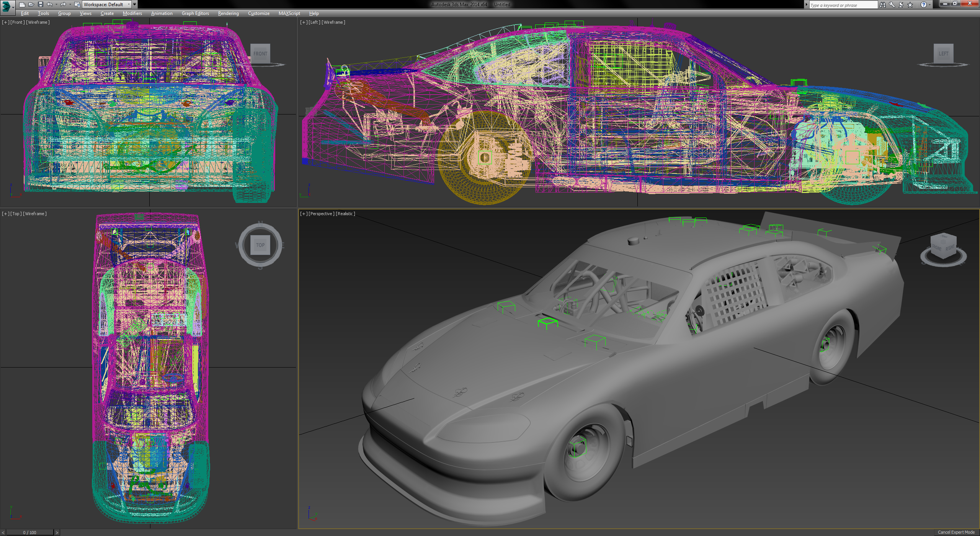Click the Cancel Expert Mode button
The width and height of the screenshot is (980, 536).
tap(956, 532)
